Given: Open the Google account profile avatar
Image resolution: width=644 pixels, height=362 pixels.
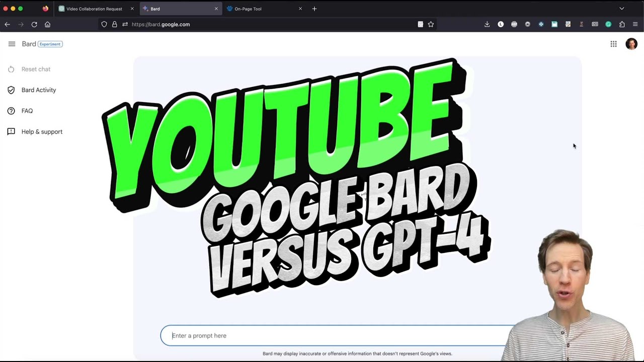Looking at the screenshot, I should point(631,44).
